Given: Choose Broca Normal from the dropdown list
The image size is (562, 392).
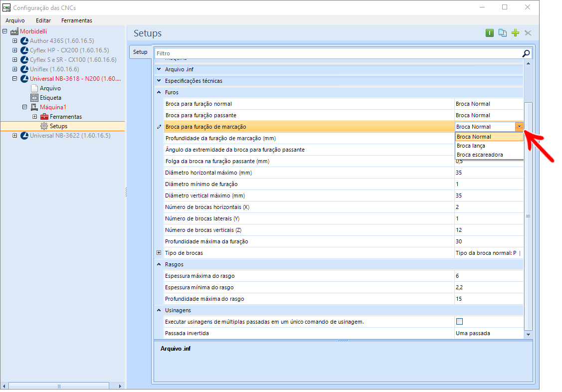Looking at the screenshot, I should point(489,137).
